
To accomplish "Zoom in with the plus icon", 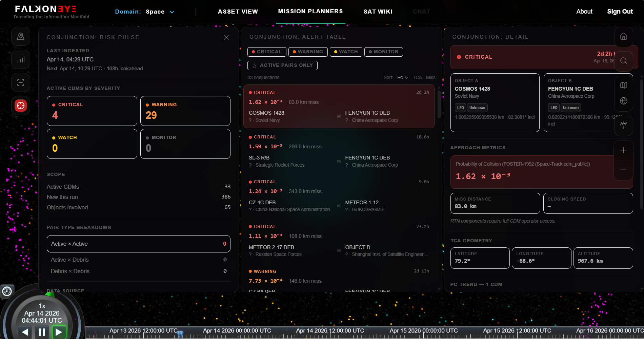I will point(623,150).
